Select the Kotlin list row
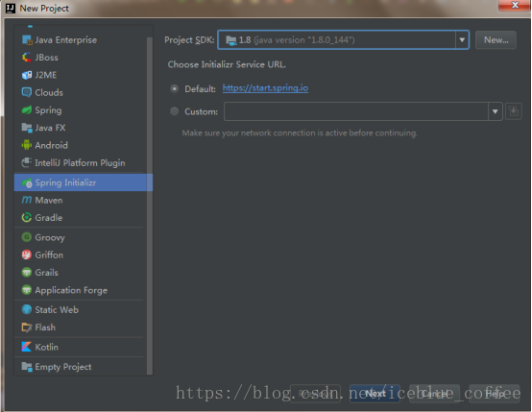This screenshot has height=412, width=532. [81, 347]
